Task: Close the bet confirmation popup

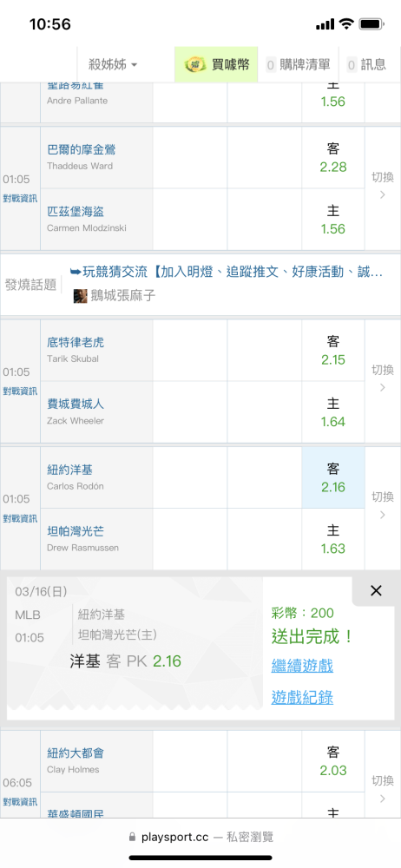Action: tap(376, 590)
